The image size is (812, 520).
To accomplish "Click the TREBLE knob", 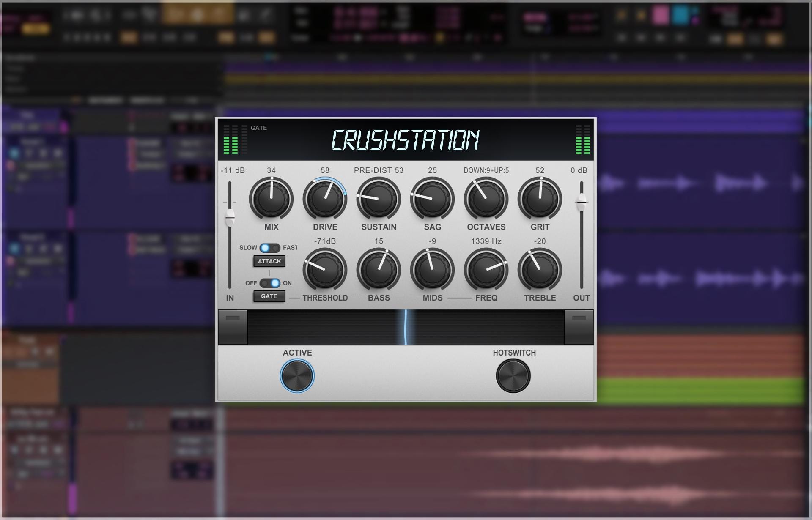I will 540,270.
